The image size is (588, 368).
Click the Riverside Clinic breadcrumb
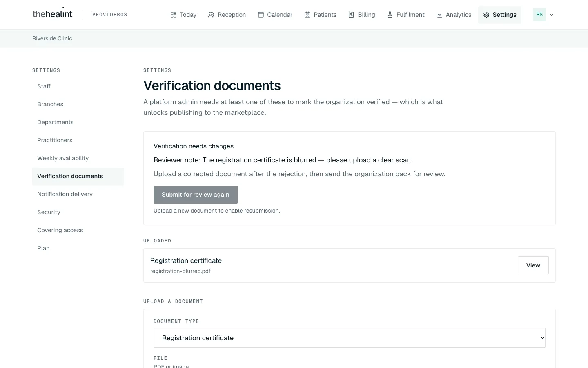pos(52,38)
